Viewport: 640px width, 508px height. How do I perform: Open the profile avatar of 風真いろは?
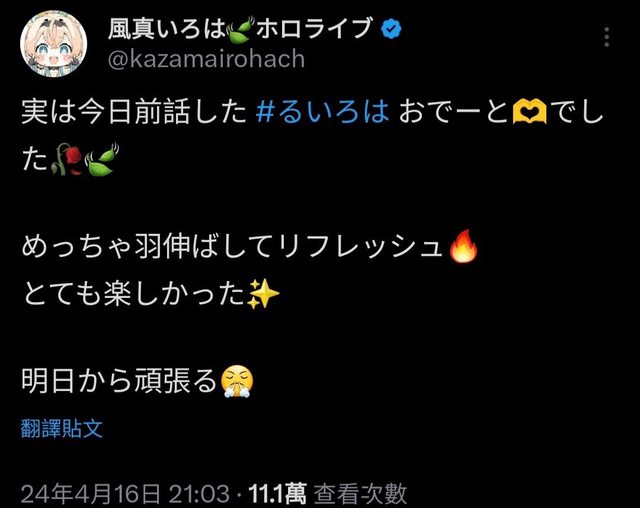(x=53, y=44)
